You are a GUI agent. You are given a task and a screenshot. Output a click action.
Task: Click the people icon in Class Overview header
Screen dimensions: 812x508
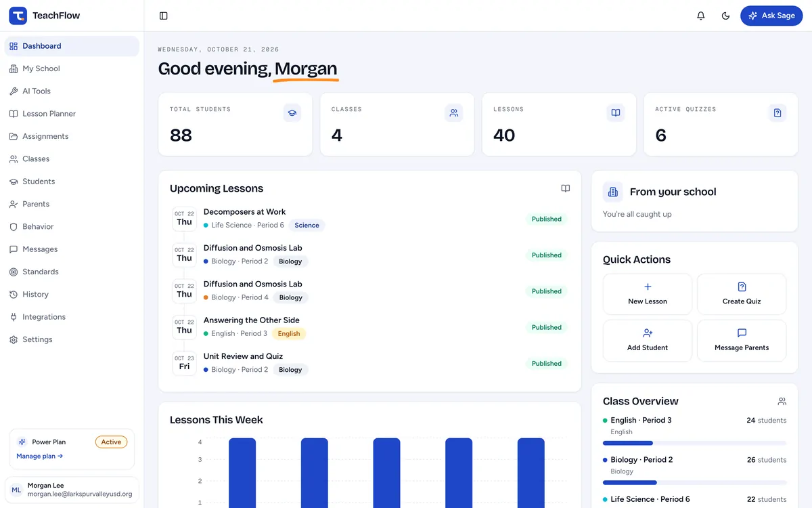point(782,402)
